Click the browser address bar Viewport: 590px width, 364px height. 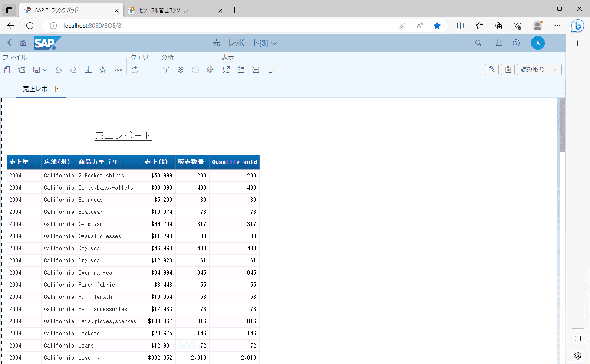click(226, 26)
